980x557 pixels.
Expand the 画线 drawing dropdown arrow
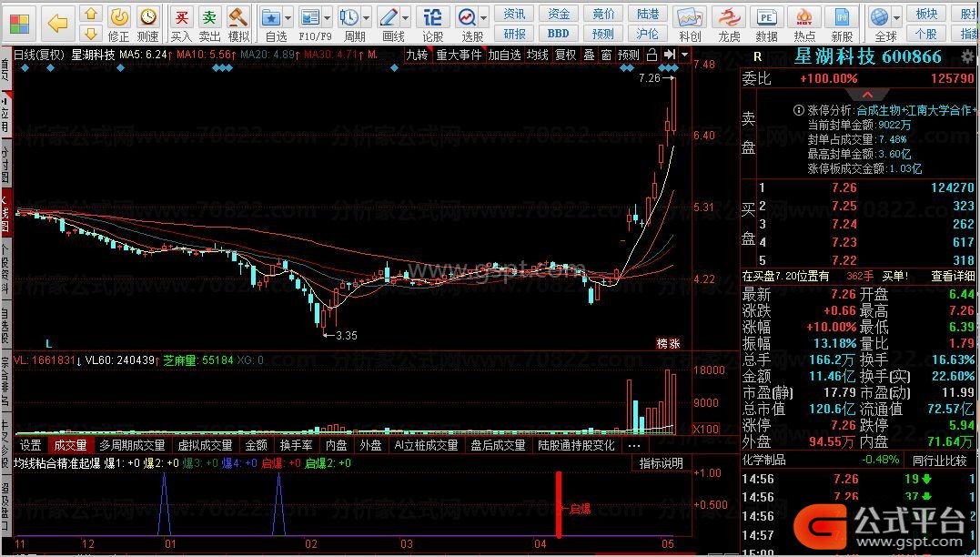coord(406,17)
